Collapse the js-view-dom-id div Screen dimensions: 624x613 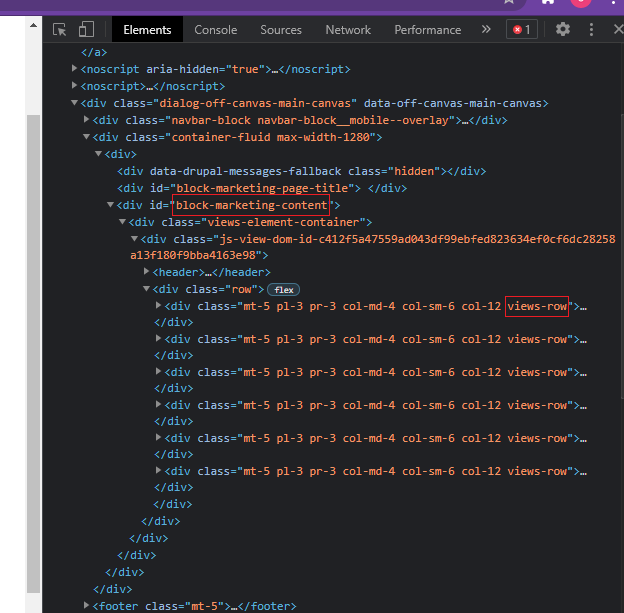[134, 239]
